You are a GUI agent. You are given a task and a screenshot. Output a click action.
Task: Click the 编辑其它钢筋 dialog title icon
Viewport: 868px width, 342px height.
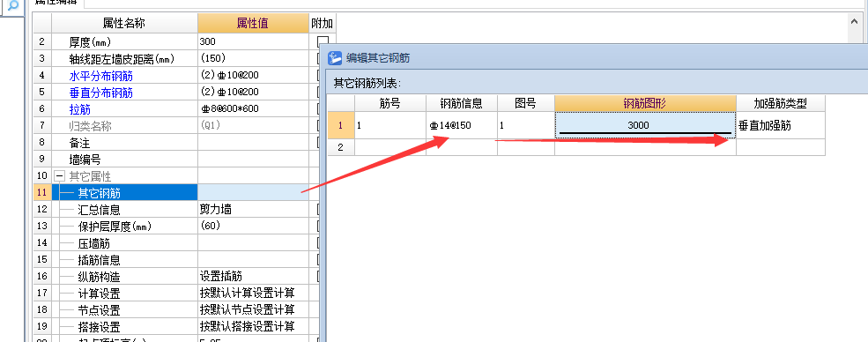[x=335, y=57]
